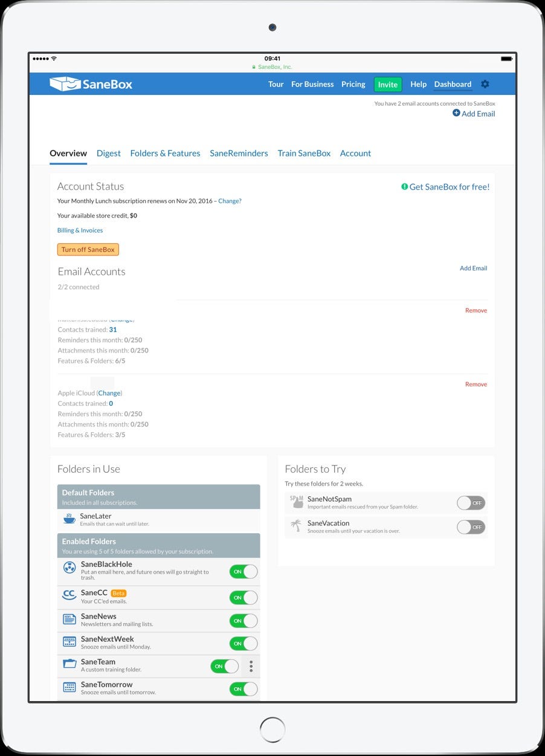Switch to the Digest tab
This screenshot has width=545, height=756.
pos(109,153)
